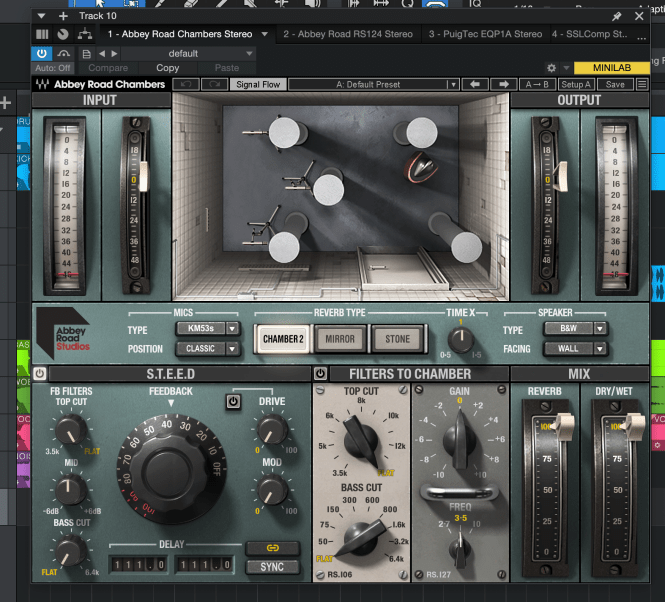Toggle the Signal Flow view

coord(258,84)
